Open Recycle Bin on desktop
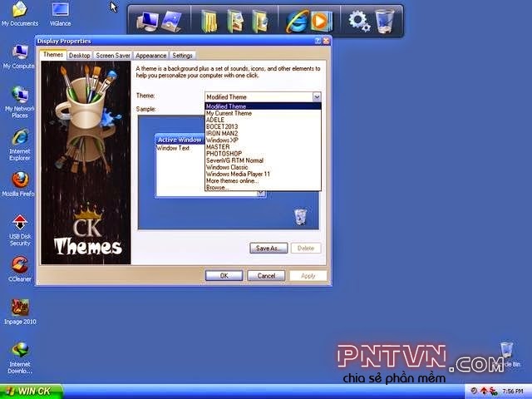Viewport: 532px width, 399px height. tap(507, 355)
